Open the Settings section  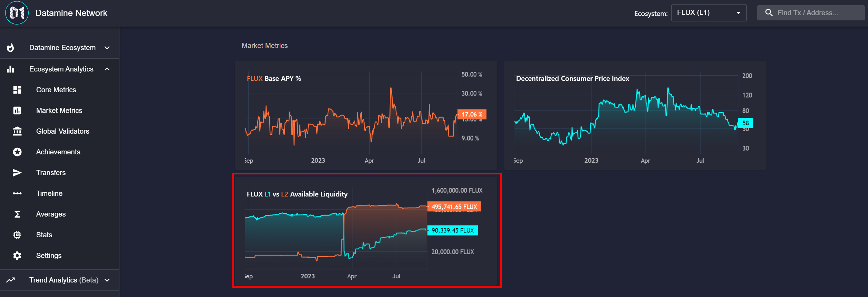tap(49, 256)
